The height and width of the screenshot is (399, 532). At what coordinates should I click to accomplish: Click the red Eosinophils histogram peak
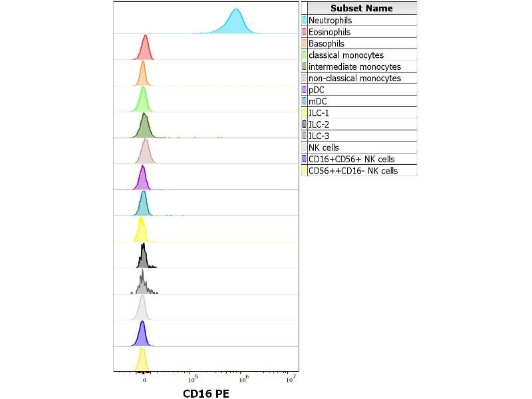click(145, 49)
